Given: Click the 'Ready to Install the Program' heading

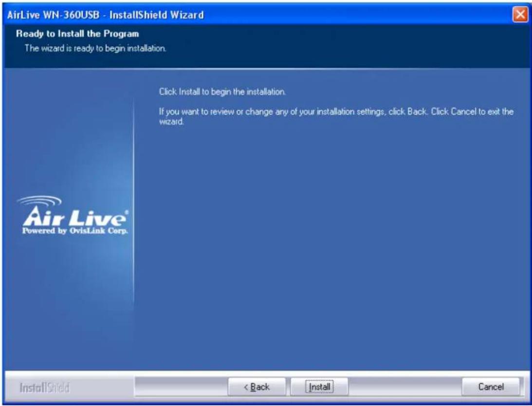Looking at the screenshot, I should (77, 34).
